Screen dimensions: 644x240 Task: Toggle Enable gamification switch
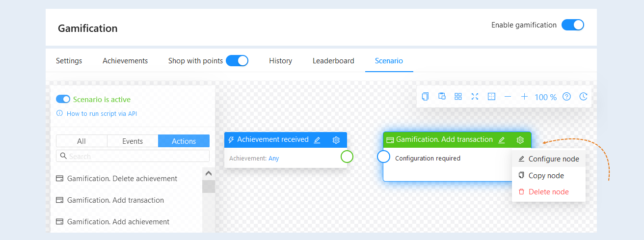(x=573, y=25)
